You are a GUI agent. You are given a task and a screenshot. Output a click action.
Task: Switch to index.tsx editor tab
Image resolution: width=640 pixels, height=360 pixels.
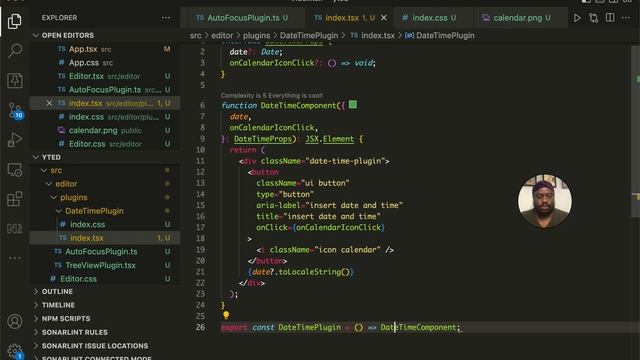[349, 18]
